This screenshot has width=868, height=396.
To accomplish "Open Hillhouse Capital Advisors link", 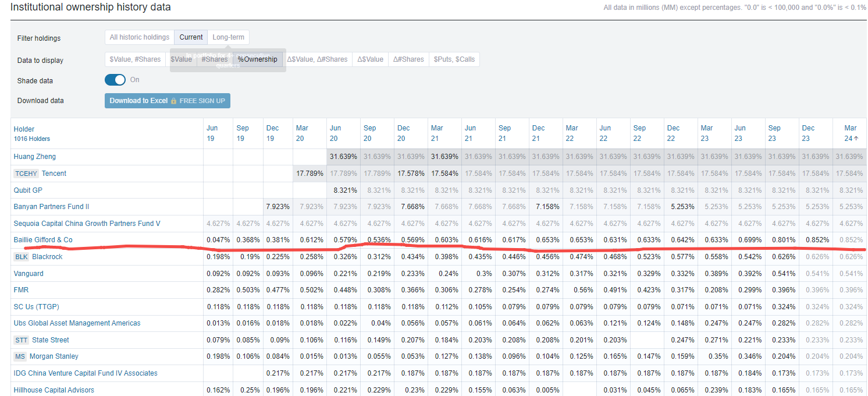I will tap(54, 390).
